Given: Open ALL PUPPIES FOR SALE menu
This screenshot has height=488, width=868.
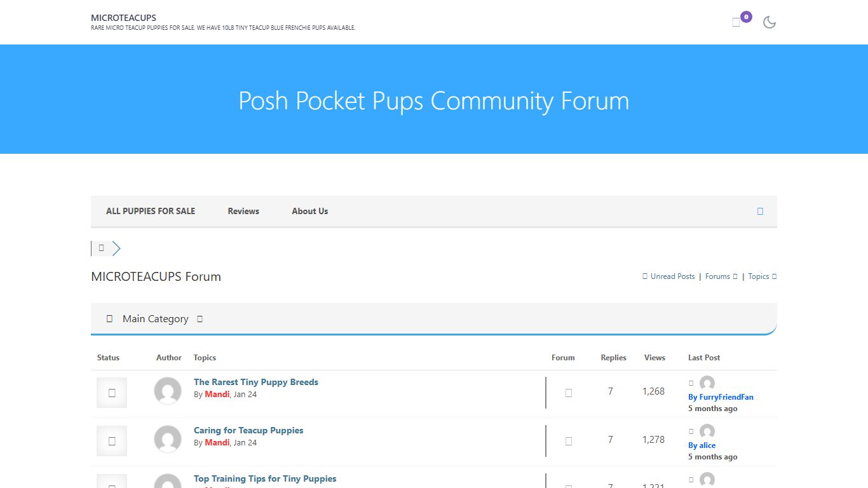Looking at the screenshot, I should pos(151,211).
